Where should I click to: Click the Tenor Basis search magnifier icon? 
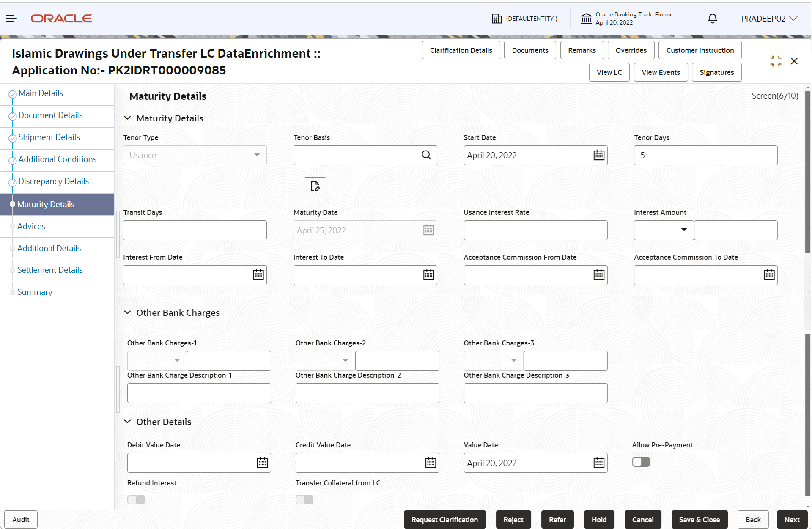click(x=426, y=155)
